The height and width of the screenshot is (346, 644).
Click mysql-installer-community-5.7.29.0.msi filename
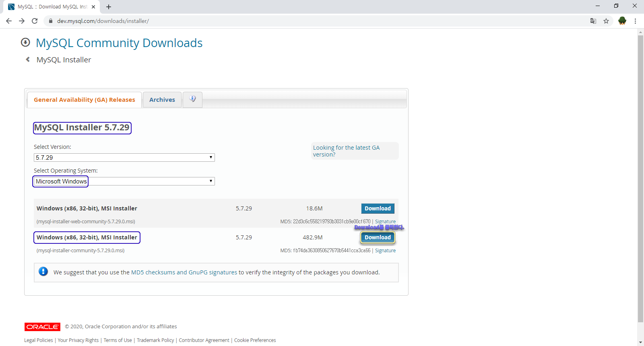point(80,251)
